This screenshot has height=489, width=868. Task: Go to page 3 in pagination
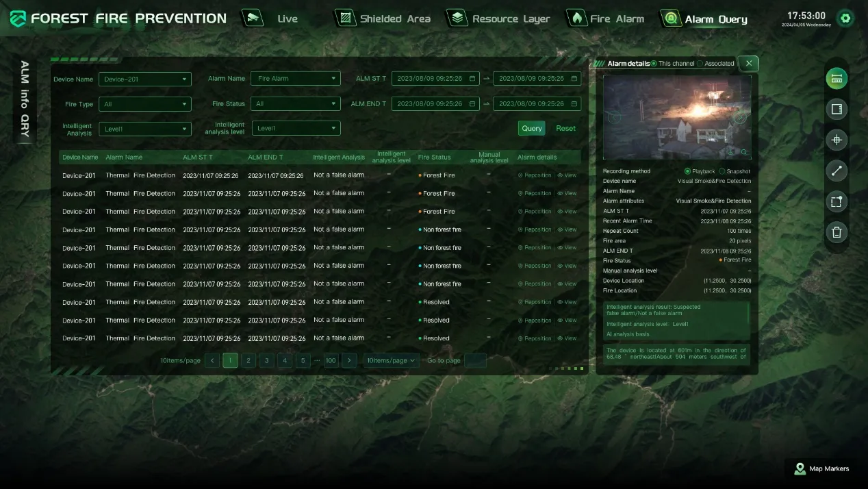pos(266,360)
